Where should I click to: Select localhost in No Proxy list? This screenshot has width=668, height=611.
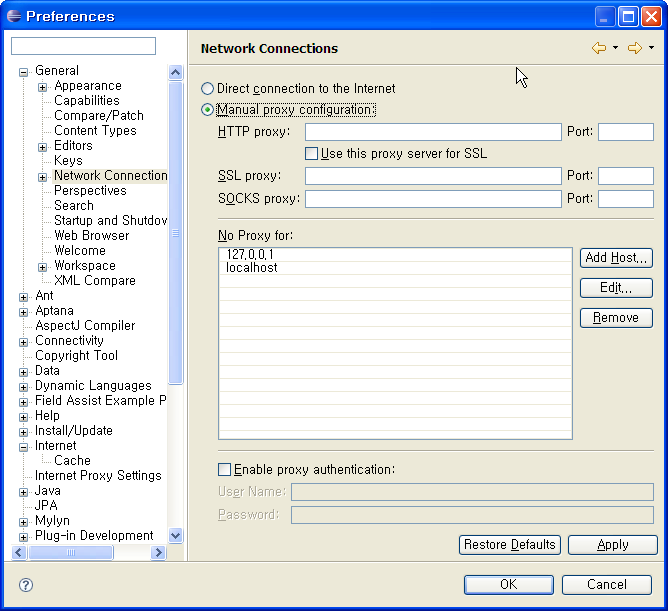point(252,268)
